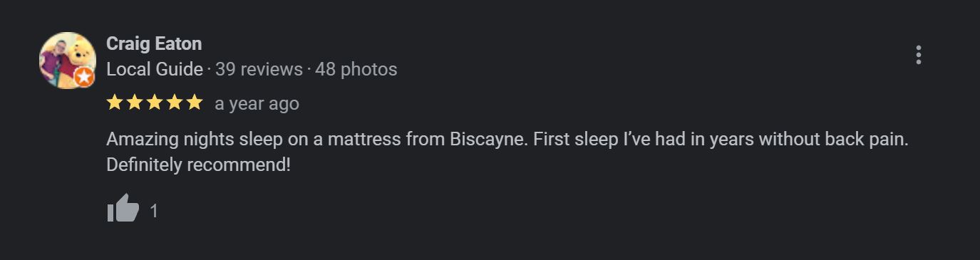Click the 'Definitely recommend!' text line
The image size is (980, 260).
tap(198, 165)
